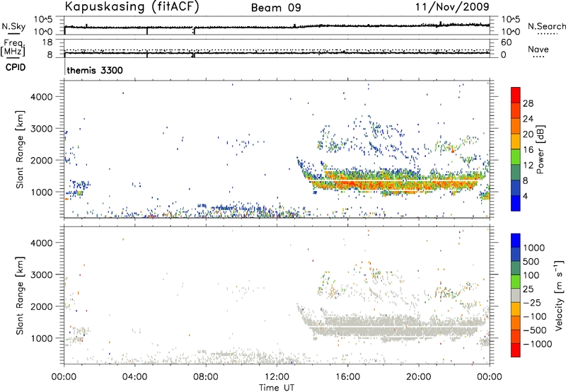Click the 'Nave' legend label
The height and width of the screenshot is (392, 566).
pos(538,49)
